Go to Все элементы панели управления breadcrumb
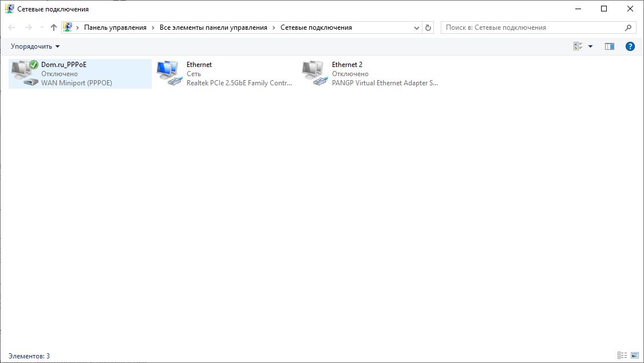 (214, 27)
